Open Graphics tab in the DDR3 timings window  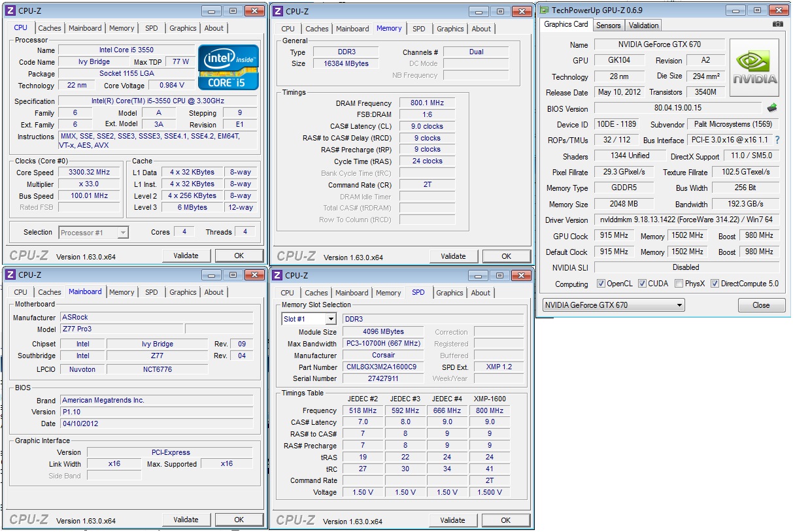pyautogui.click(x=450, y=29)
